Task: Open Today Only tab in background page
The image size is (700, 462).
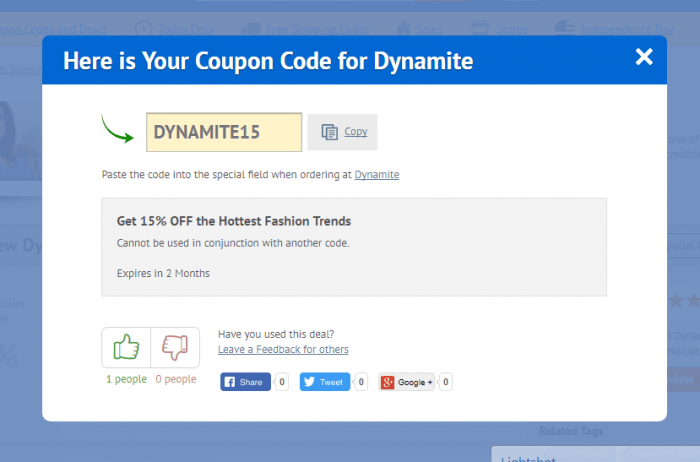Action: (175, 29)
